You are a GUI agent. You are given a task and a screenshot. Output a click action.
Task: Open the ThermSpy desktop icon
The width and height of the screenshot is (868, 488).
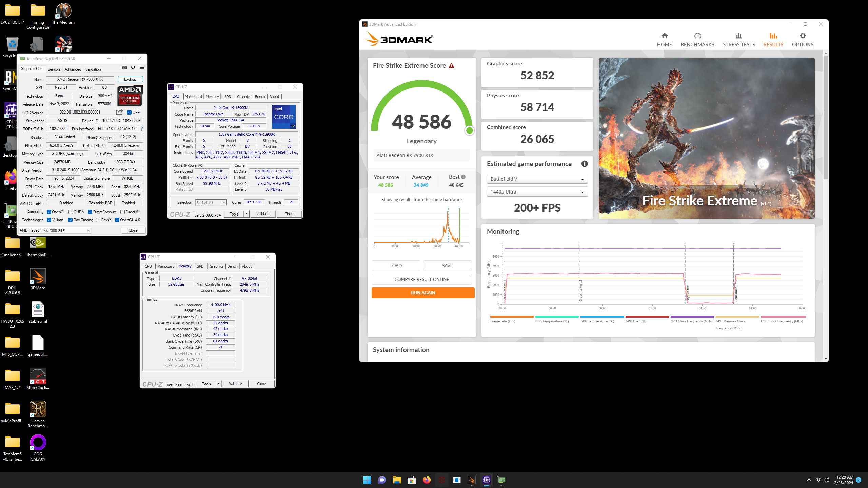point(38,246)
